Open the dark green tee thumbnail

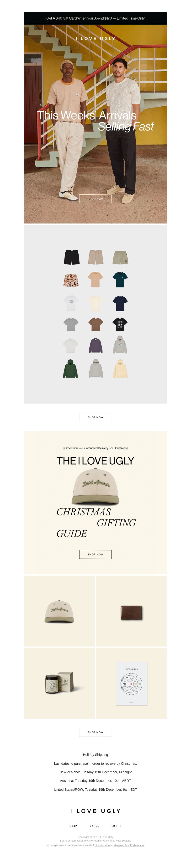120,279
